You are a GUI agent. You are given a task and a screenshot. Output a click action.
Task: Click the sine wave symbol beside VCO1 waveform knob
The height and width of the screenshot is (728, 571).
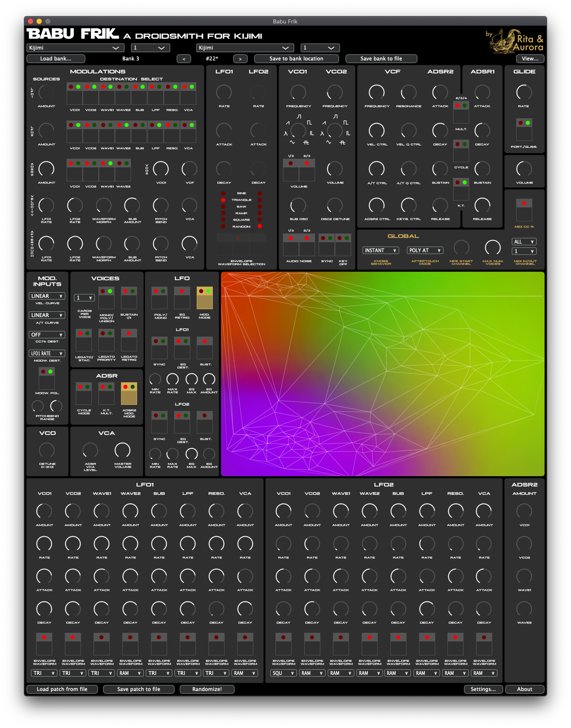(292, 142)
